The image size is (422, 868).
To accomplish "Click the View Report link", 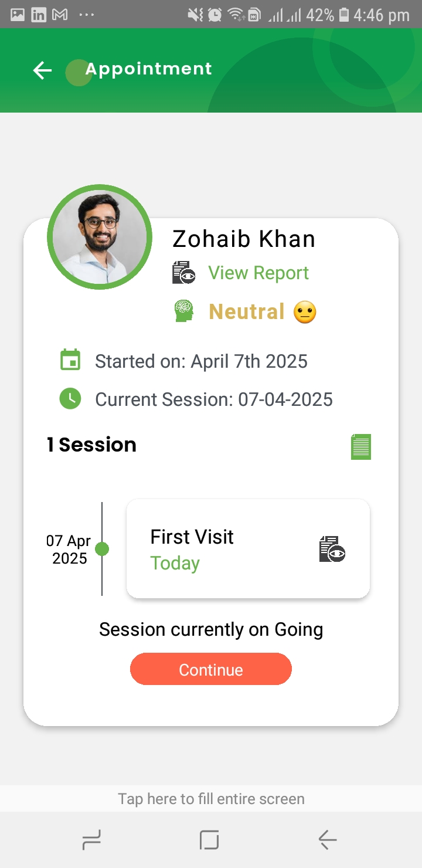I will pos(258,273).
